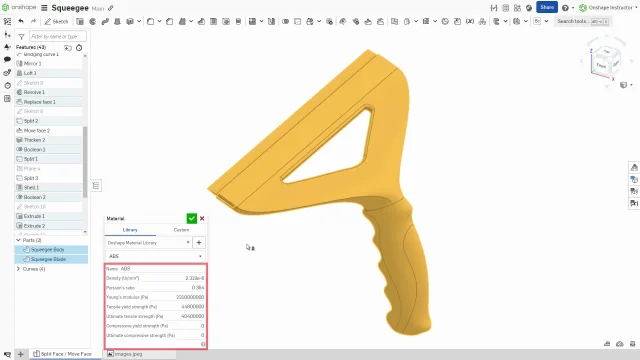Open the ABS material dropdown
Image resolution: width=640 pixels, height=360 pixels.
[155, 256]
